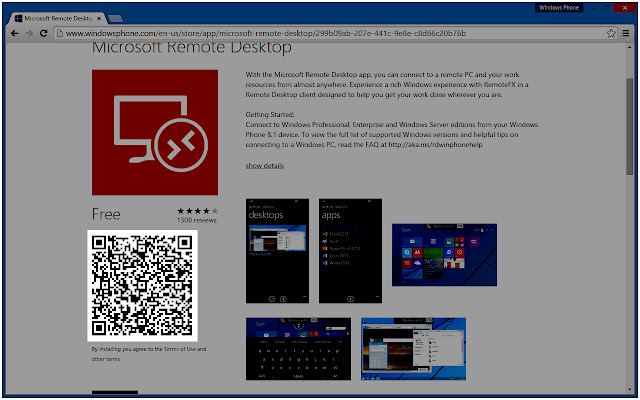Open the apps phone screenshot
The height and width of the screenshot is (400, 640).
coord(350,251)
